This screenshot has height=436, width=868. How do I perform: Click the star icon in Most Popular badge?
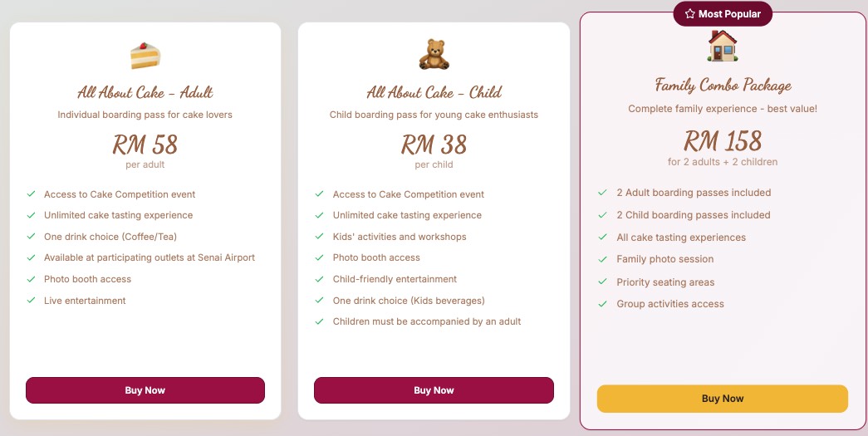pos(689,14)
